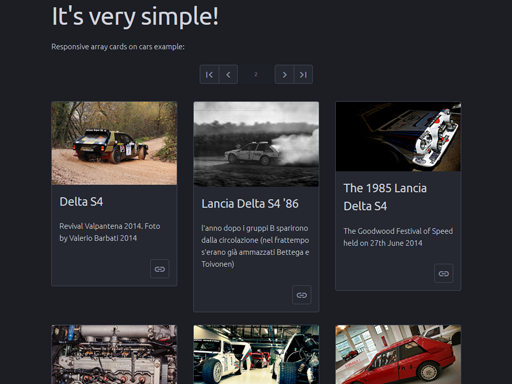Select the Delta S4 card title
The image size is (512, 384).
[x=81, y=202]
